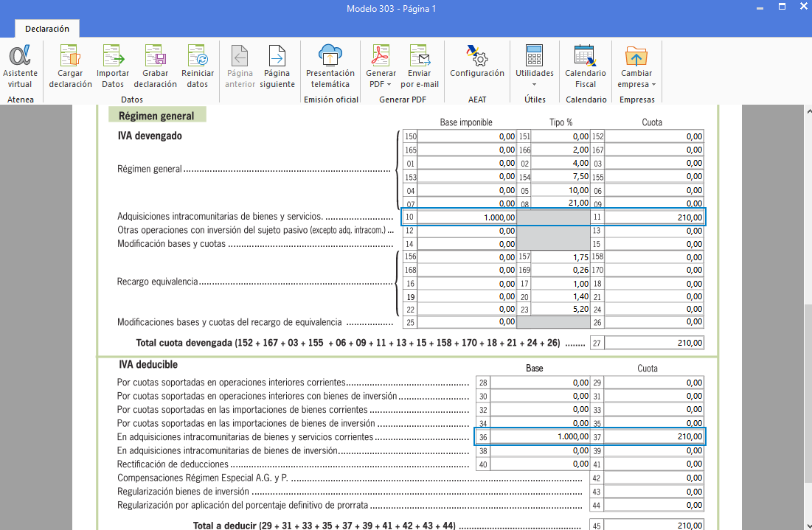The width and height of the screenshot is (812, 530).
Task: Click field 43 Regularización bienes de inversión
Action: coord(654,492)
